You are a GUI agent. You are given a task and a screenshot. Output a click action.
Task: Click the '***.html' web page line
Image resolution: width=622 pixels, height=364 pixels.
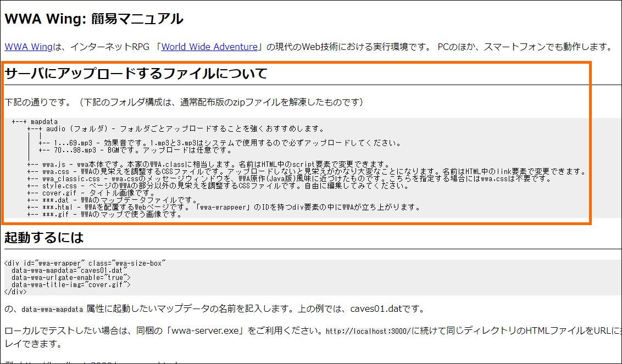click(x=224, y=208)
